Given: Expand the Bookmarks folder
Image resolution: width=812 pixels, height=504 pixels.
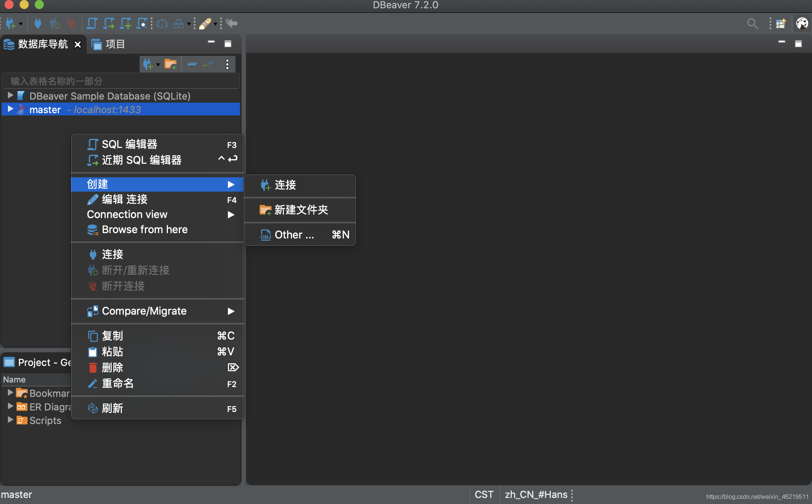Looking at the screenshot, I should 10,393.
